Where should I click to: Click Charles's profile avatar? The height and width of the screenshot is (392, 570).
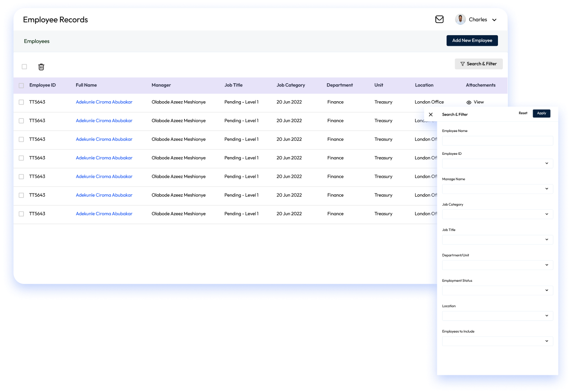click(x=460, y=19)
